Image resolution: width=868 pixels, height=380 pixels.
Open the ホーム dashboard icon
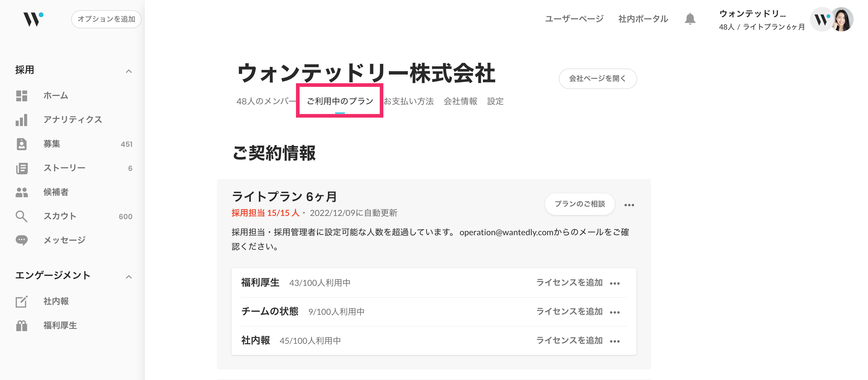(x=22, y=96)
